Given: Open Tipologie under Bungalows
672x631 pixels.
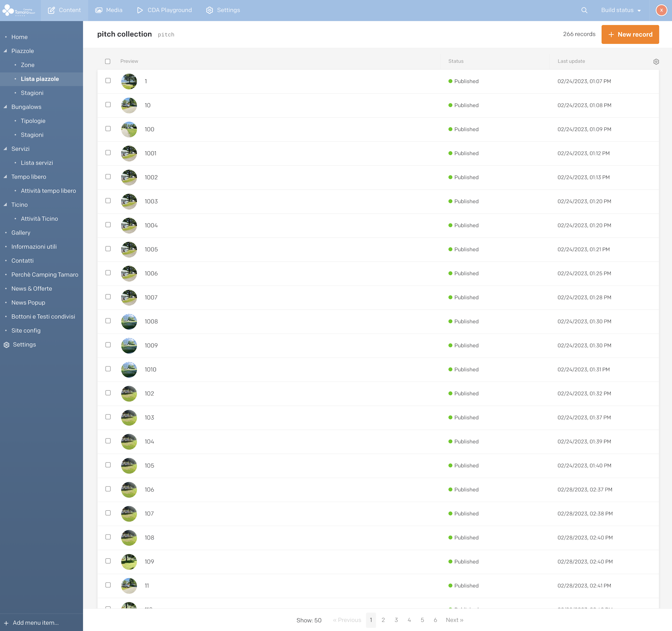Looking at the screenshot, I should tap(33, 121).
